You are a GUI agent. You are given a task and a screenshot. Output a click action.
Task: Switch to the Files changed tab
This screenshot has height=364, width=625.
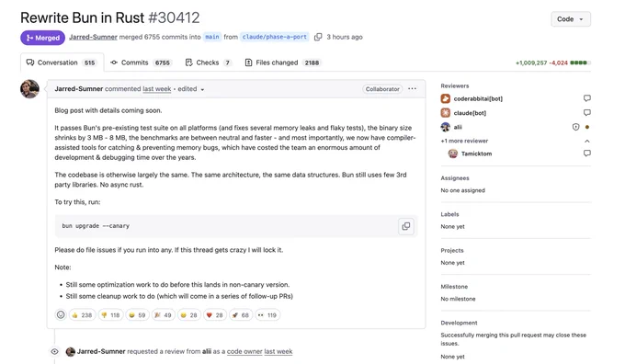[x=282, y=63]
